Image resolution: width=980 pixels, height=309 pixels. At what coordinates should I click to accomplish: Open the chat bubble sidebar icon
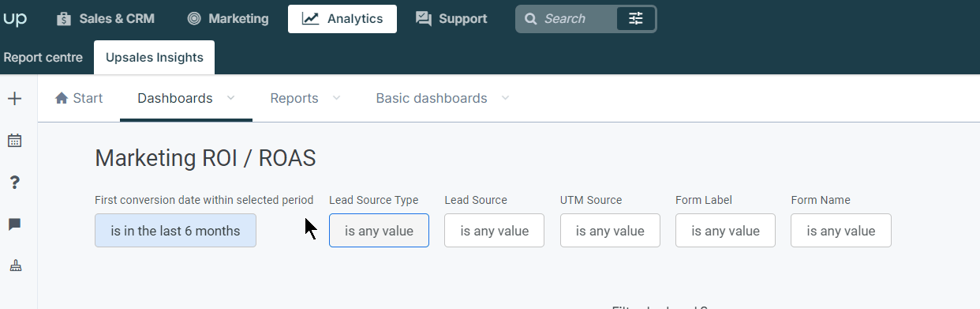(x=14, y=224)
